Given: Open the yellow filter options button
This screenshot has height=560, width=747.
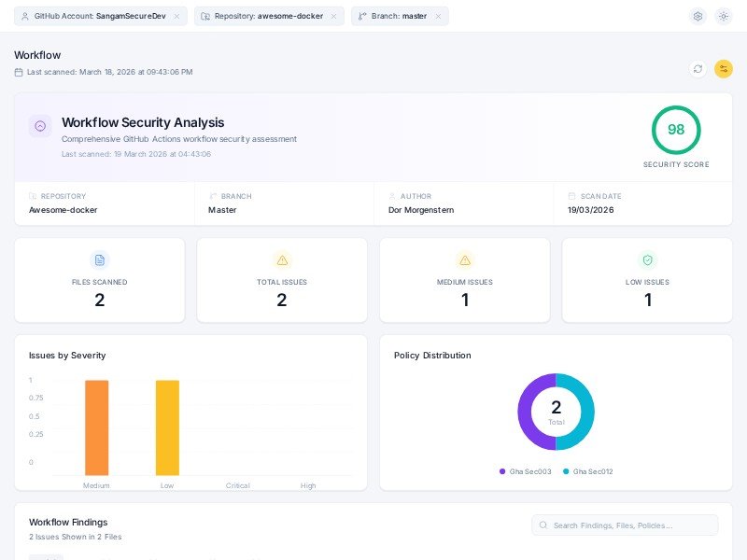Looking at the screenshot, I should coord(724,69).
